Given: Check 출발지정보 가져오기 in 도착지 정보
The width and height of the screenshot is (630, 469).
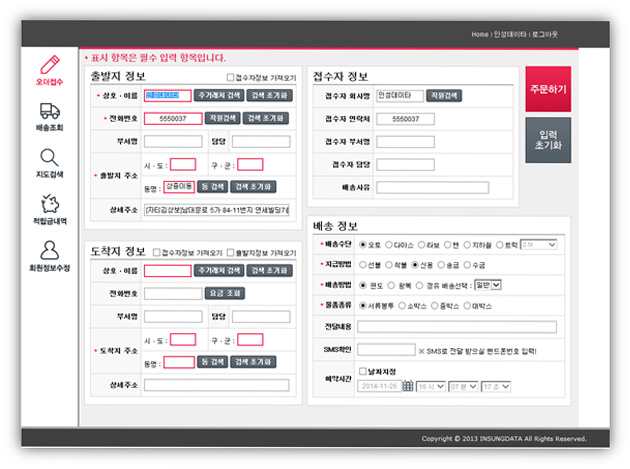Looking at the screenshot, I should pos(230,253).
